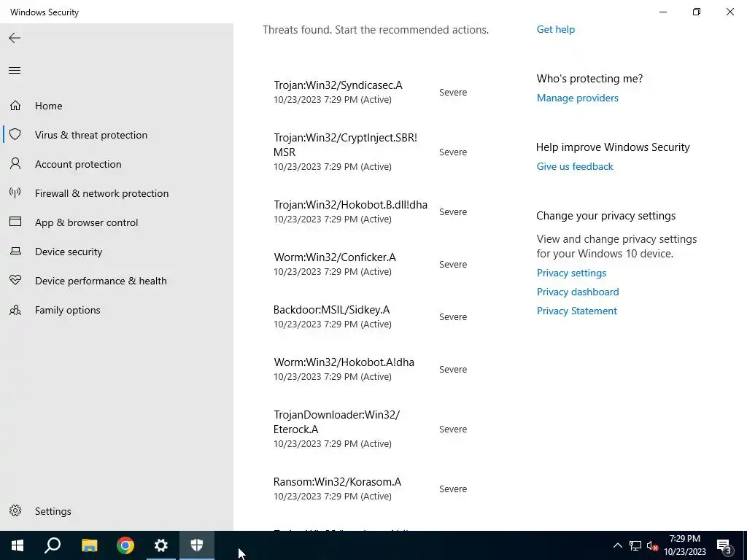
Task: Expand threat Trojan:Win32/CryptInject.SBR!MSR
Action: coord(370,152)
